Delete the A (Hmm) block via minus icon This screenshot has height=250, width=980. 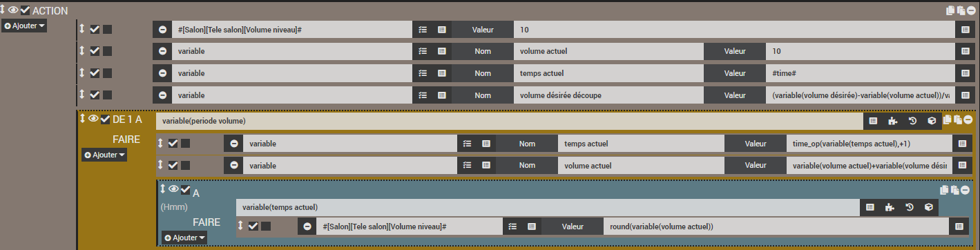(x=965, y=190)
